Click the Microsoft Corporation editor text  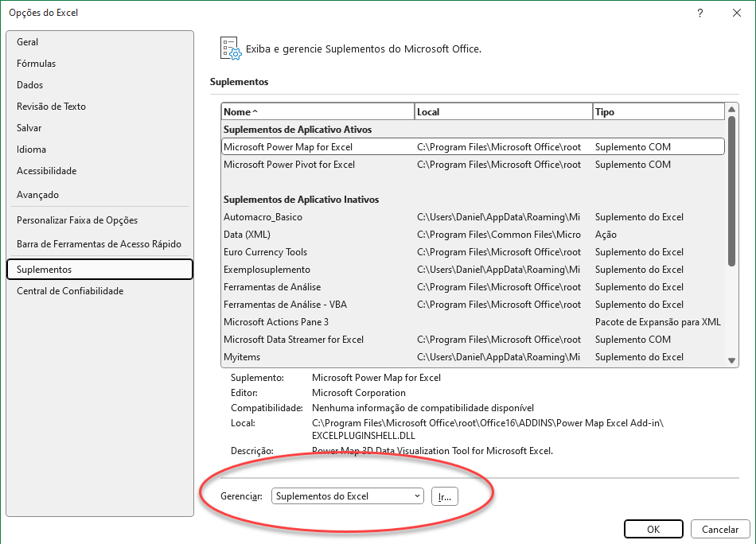click(359, 393)
